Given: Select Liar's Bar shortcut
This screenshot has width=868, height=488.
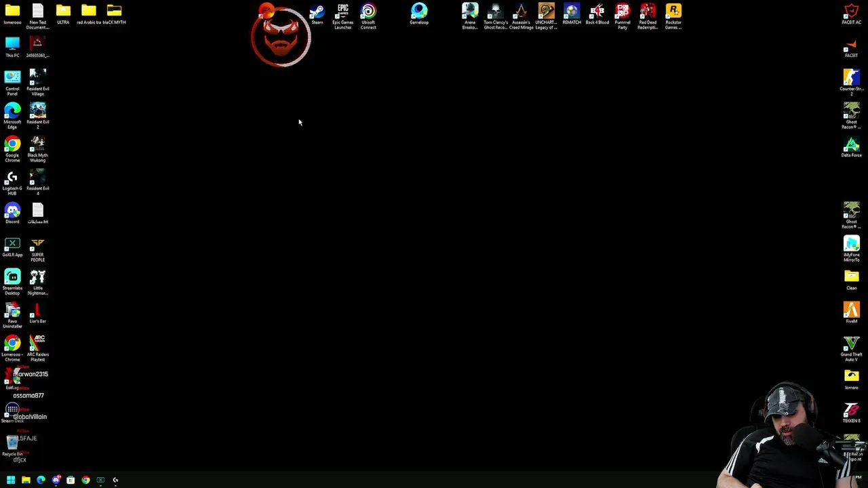Looking at the screenshot, I should [38, 313].
